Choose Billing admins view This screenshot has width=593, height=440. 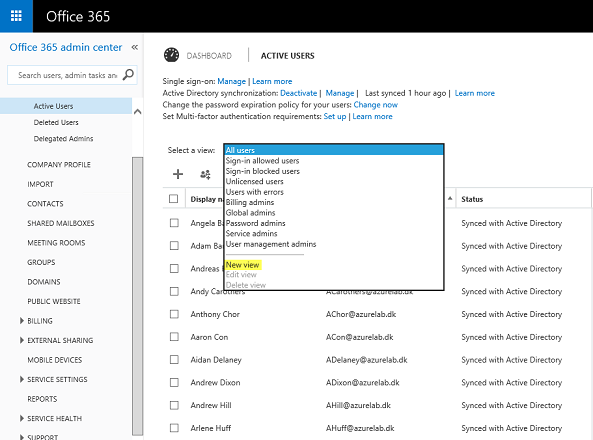click(250, 202)
